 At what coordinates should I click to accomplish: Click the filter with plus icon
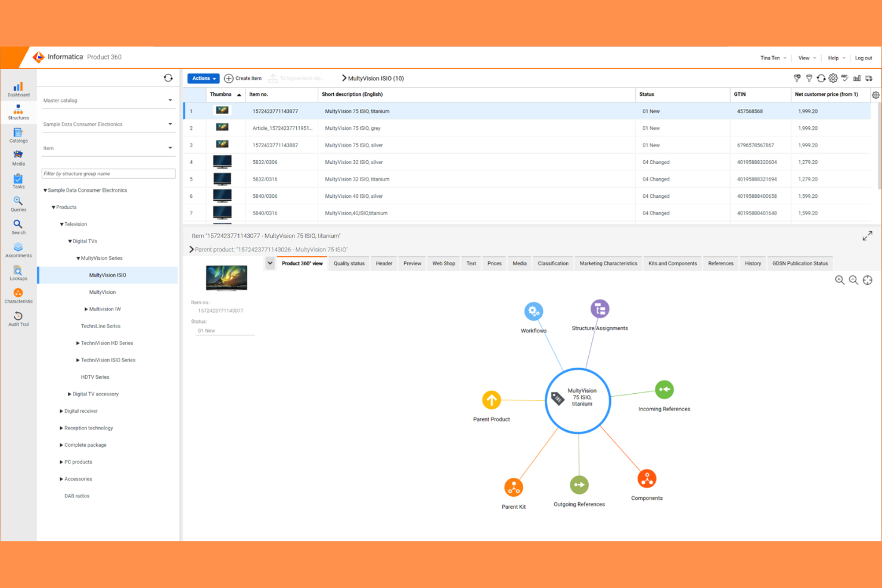click(x=797, y=78)
